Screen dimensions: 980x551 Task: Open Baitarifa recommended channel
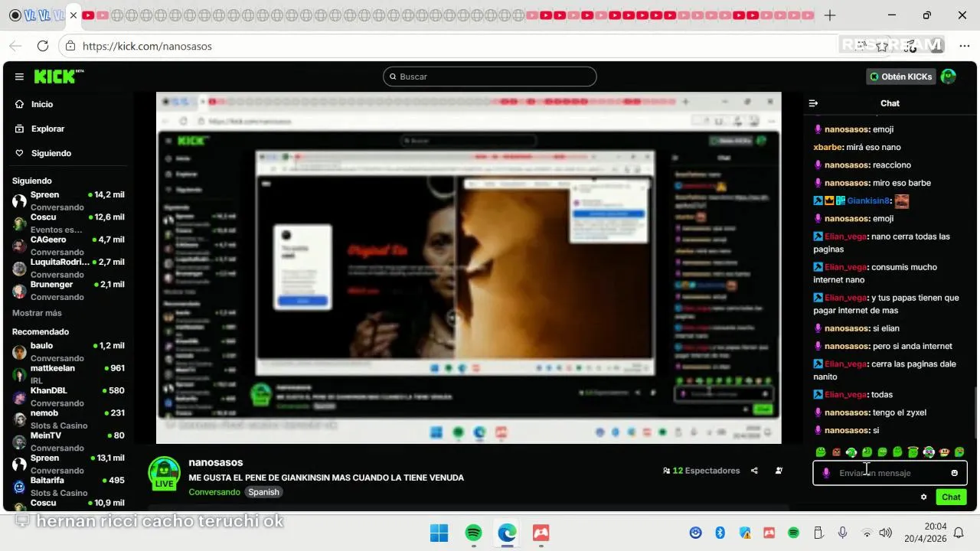(68, 486)
